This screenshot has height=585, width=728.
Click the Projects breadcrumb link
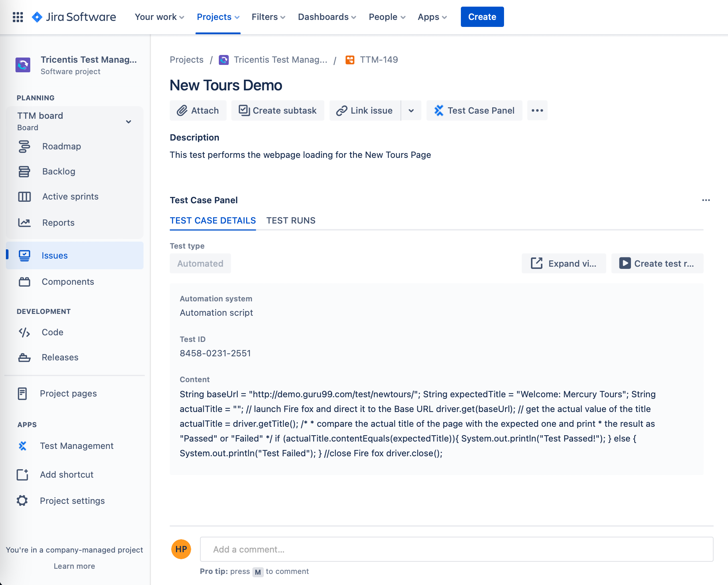[187, 60]
